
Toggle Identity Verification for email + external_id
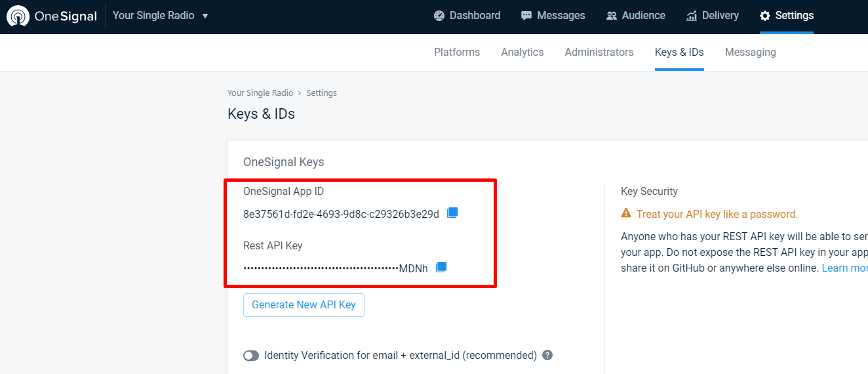click(251, 356)
